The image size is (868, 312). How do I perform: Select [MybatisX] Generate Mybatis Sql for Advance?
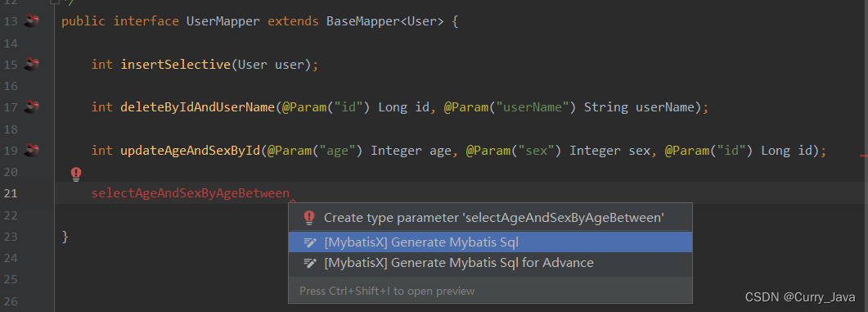(x=491, y=263)
